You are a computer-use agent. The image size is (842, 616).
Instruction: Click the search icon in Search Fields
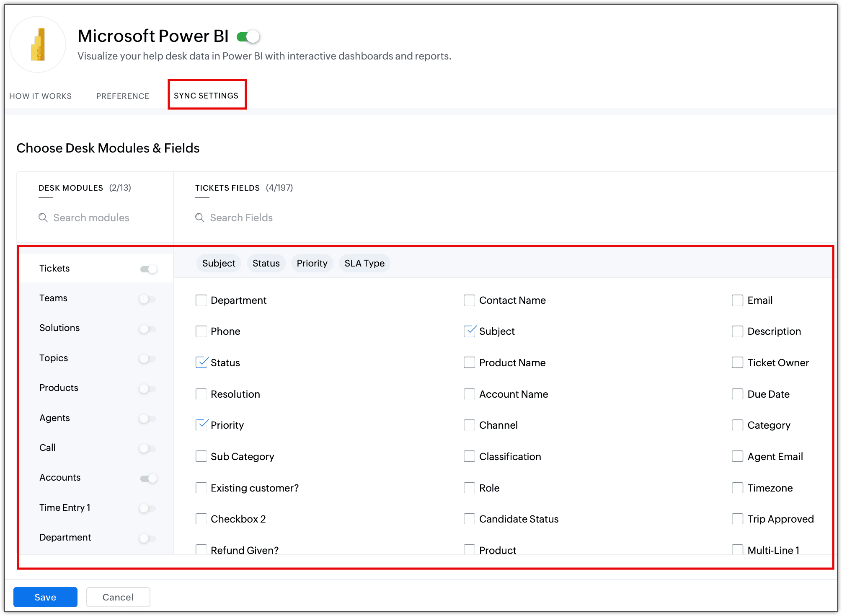(x=200, y=218)
